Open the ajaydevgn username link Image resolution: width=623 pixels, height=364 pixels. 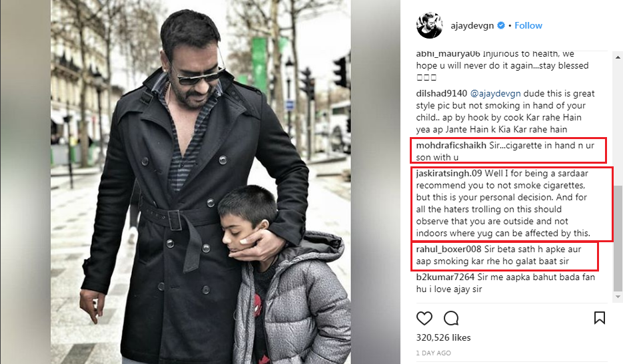pos(472,25)
